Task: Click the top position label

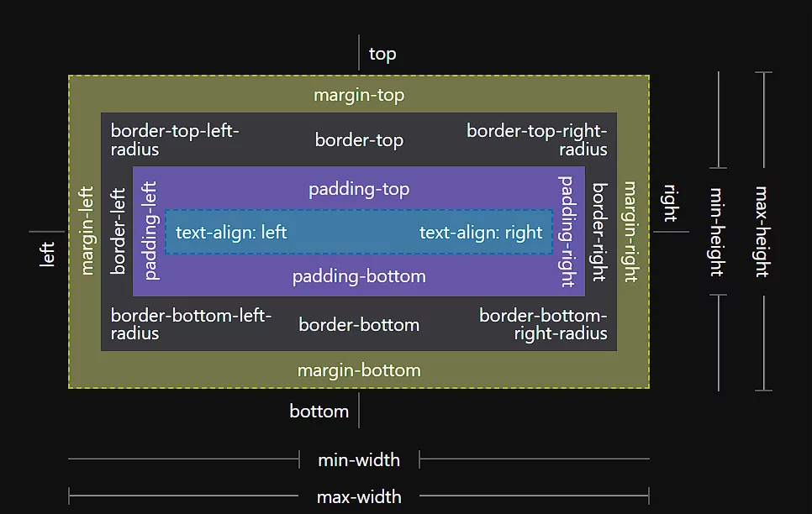Action: pos(382,55)
